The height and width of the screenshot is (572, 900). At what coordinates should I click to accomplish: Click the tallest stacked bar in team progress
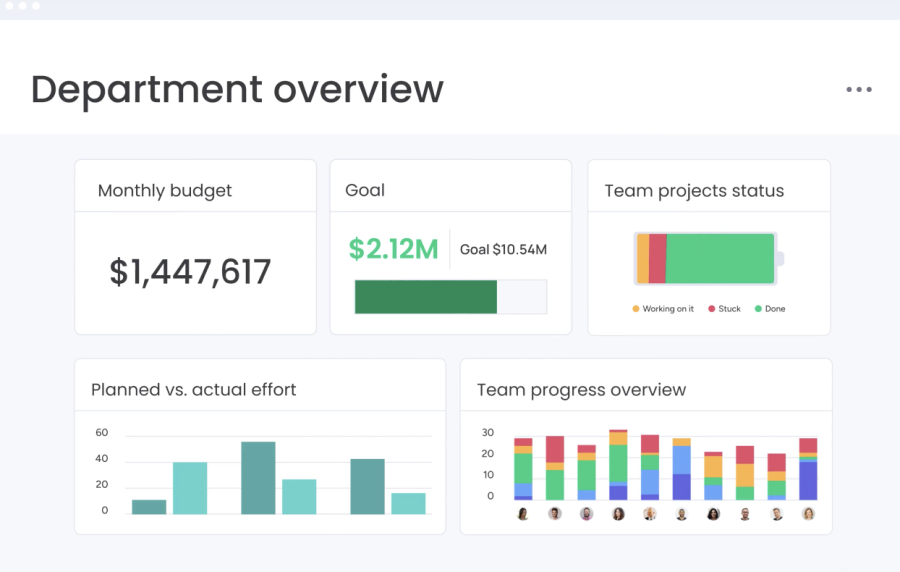(618, 465)
